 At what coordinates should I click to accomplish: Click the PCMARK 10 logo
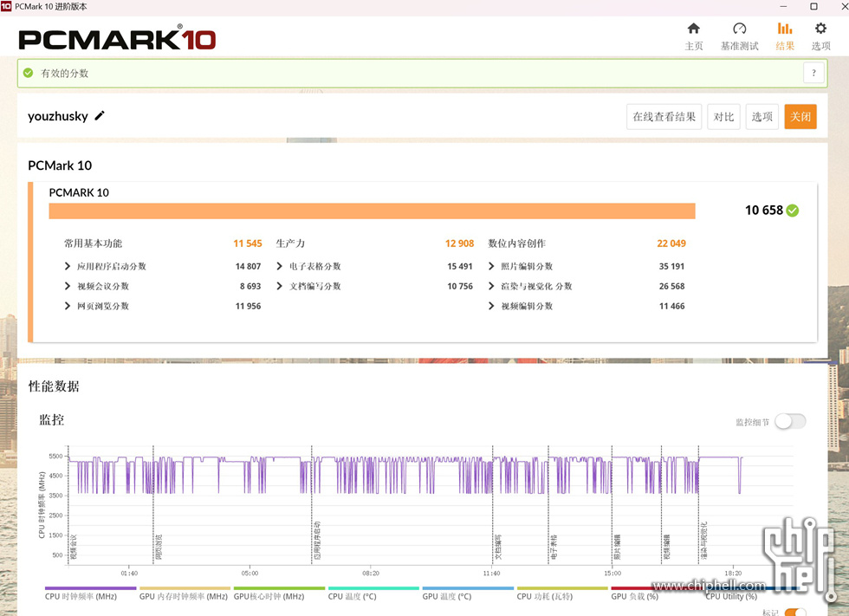pyautogui.click(x=117, y=38)
